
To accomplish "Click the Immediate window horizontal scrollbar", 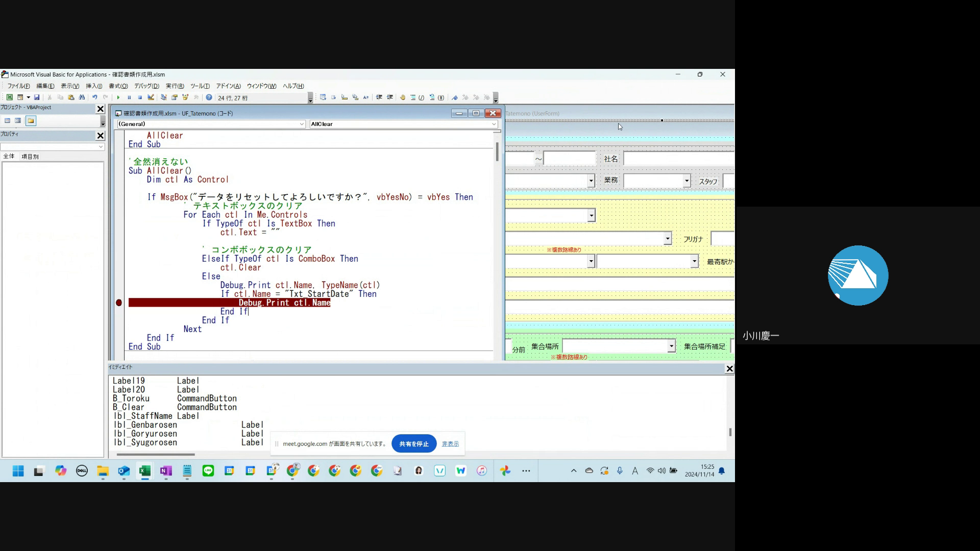I will coord(156,454).
